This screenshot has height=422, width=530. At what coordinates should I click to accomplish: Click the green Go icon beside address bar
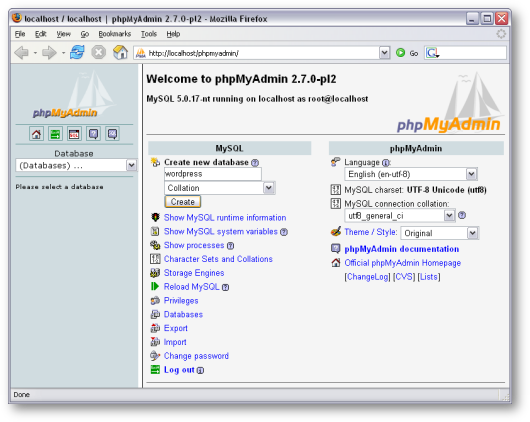(401, 53)
